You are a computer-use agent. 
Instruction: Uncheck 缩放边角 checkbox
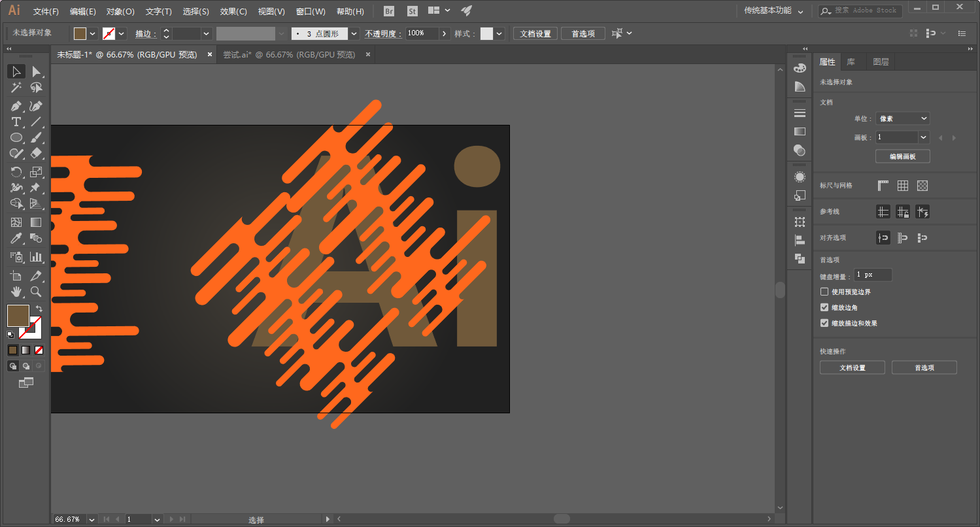pyautogui.click(x=824, y=307)
